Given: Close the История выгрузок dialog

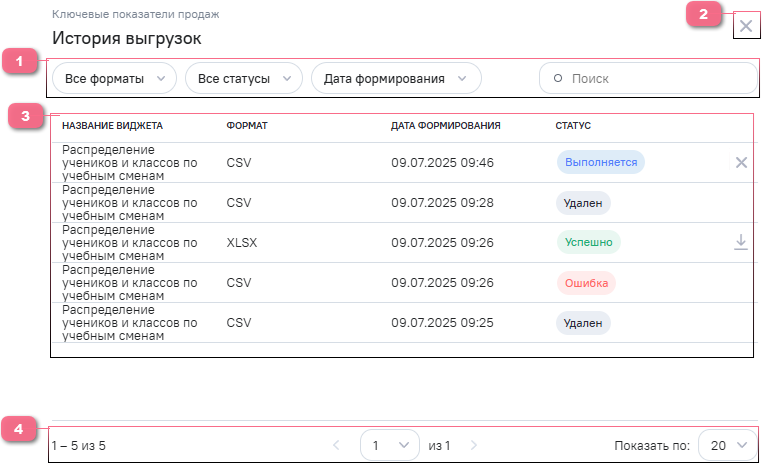Looking at the screenshot, I should 746,26.
